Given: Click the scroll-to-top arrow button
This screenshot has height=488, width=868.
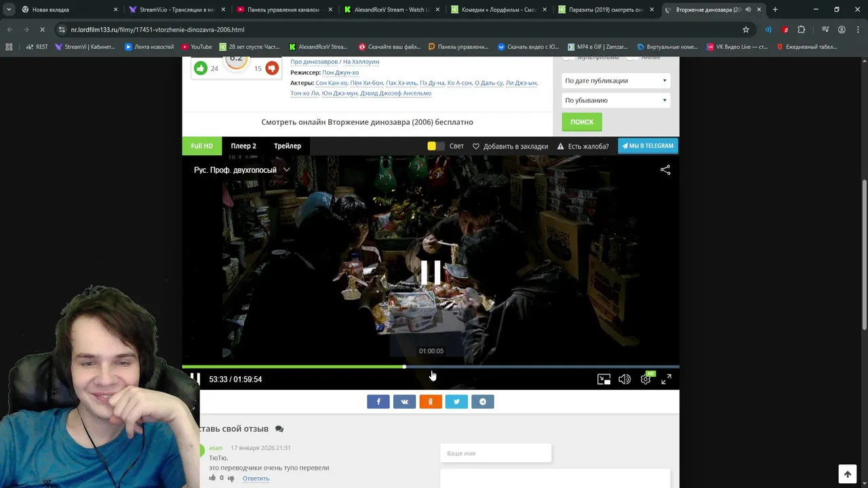Looking at the screenshot, I should 848,474.
